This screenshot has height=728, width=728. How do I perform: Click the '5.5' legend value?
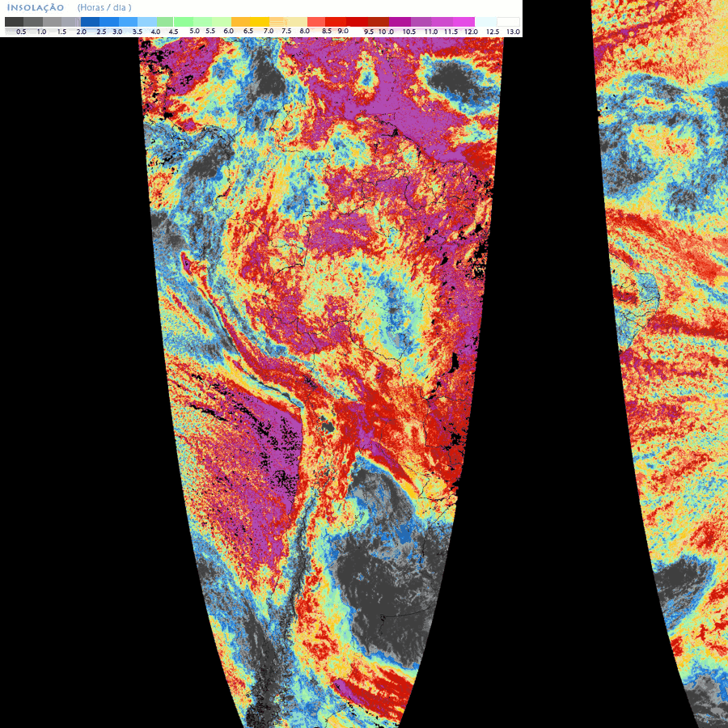(x=210, y=31)
